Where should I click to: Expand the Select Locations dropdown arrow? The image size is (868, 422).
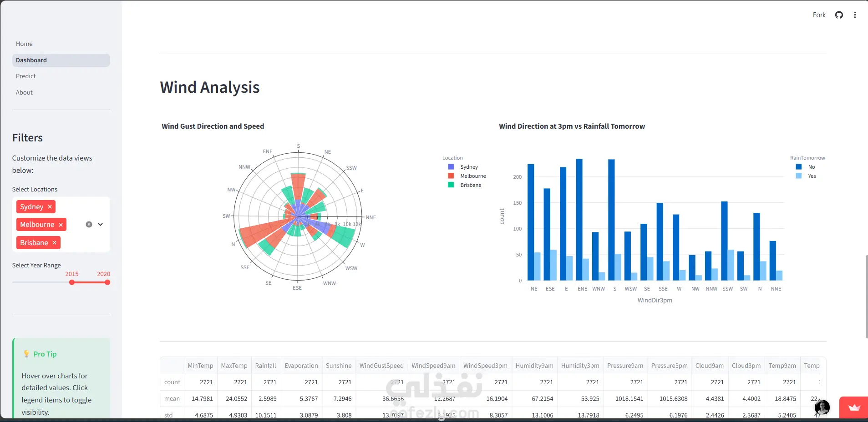click(101, 225)
